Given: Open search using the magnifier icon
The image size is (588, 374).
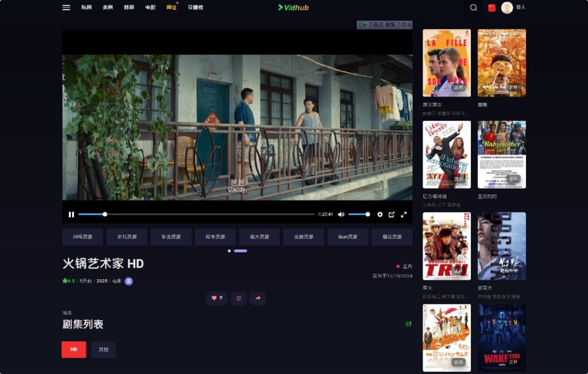Looking at the screenshot, I should pyautogui.click(x=473, y=8).
